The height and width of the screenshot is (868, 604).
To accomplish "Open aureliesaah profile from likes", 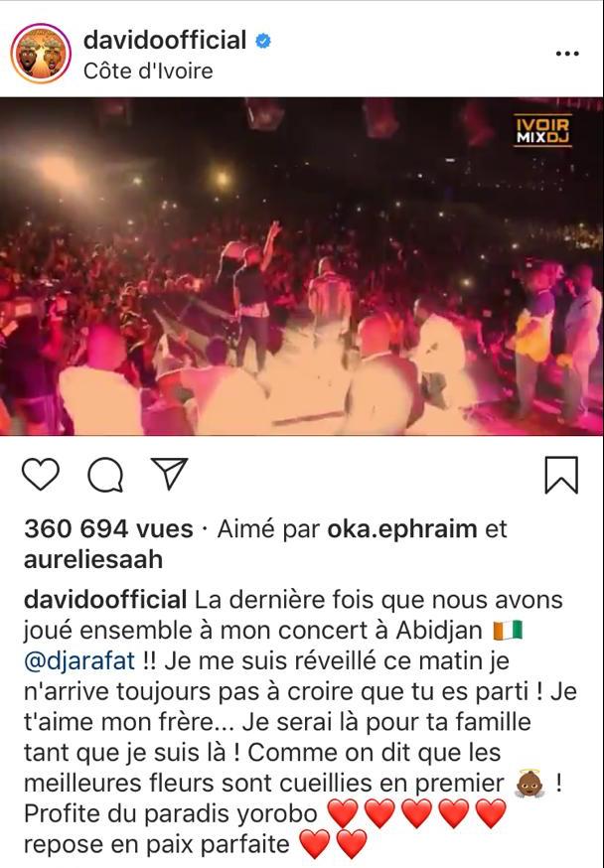I will [x=93, y=560].
